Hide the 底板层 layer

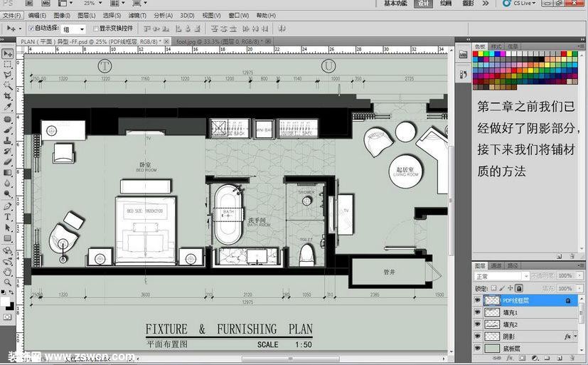[x=477, y=348]
